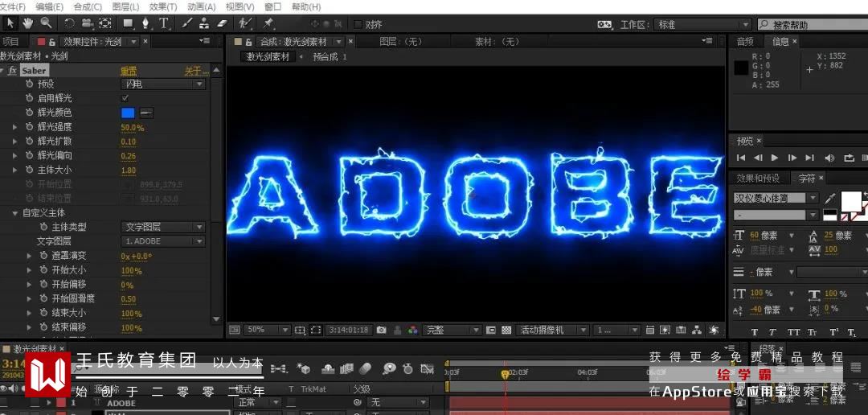Toggle the 对齐 snapping checkbox
The height and width of the screenshot is (415, 868).
pyautogui.click(x=358, y=24)
